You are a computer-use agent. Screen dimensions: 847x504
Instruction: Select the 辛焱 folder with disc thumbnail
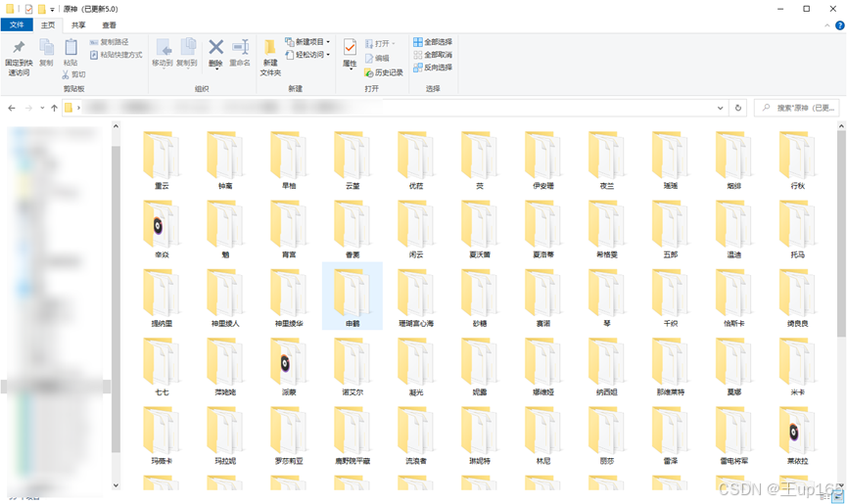[162, 229]
